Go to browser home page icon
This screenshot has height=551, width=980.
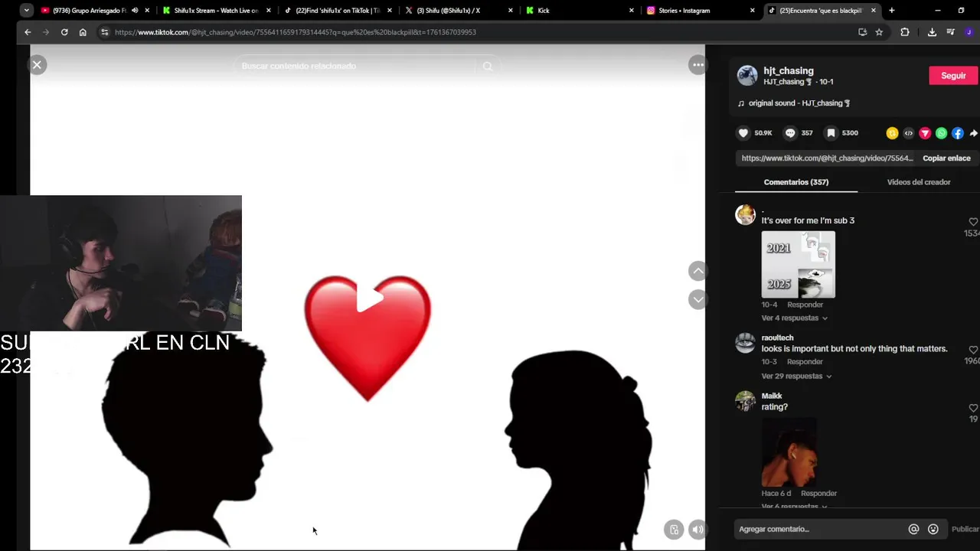point(83,32)
